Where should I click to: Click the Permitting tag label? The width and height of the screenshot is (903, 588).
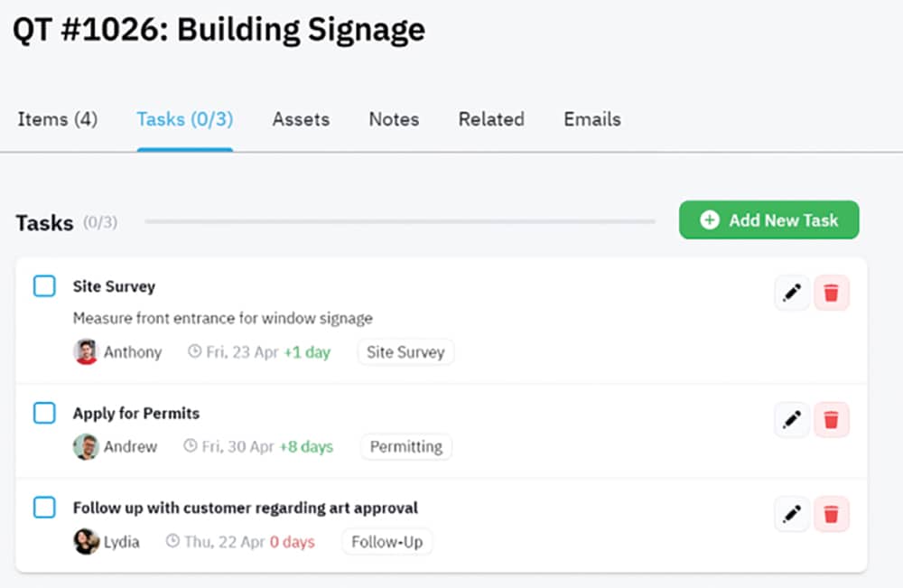click(x=406, y=447)
